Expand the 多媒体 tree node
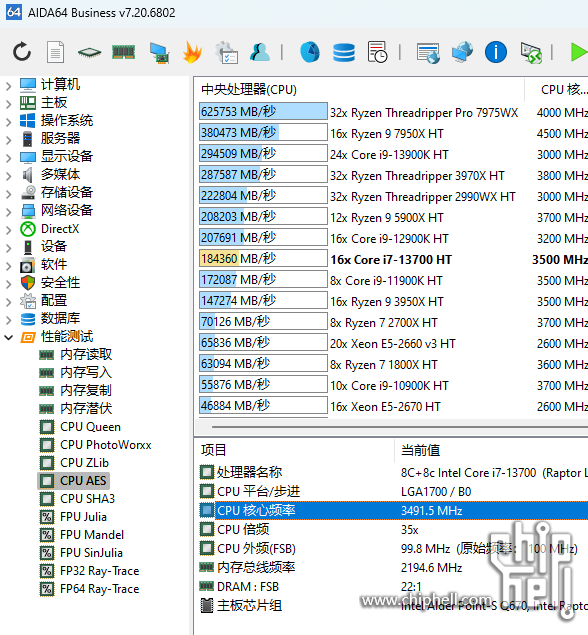 tap(9, 175)
